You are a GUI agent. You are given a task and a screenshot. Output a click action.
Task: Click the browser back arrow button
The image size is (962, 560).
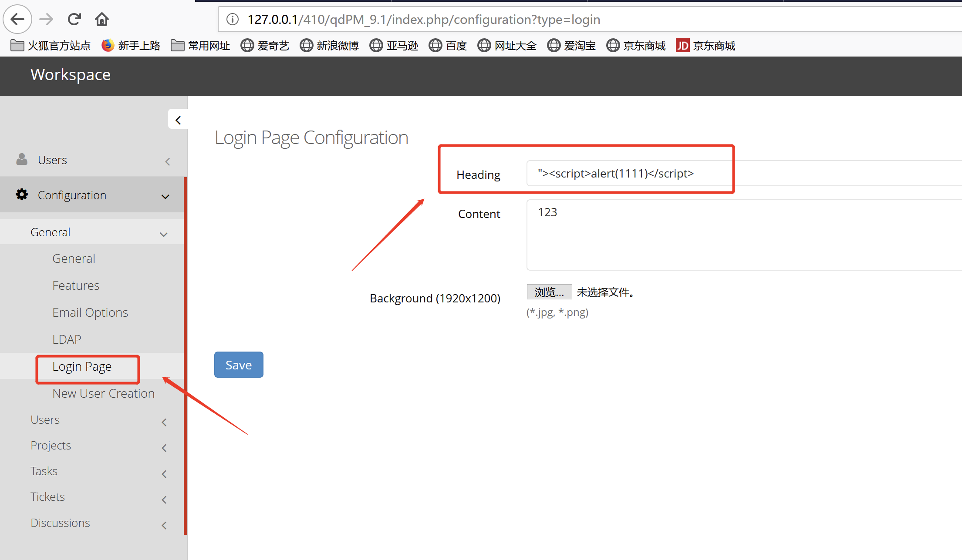(x=17, y=19)
